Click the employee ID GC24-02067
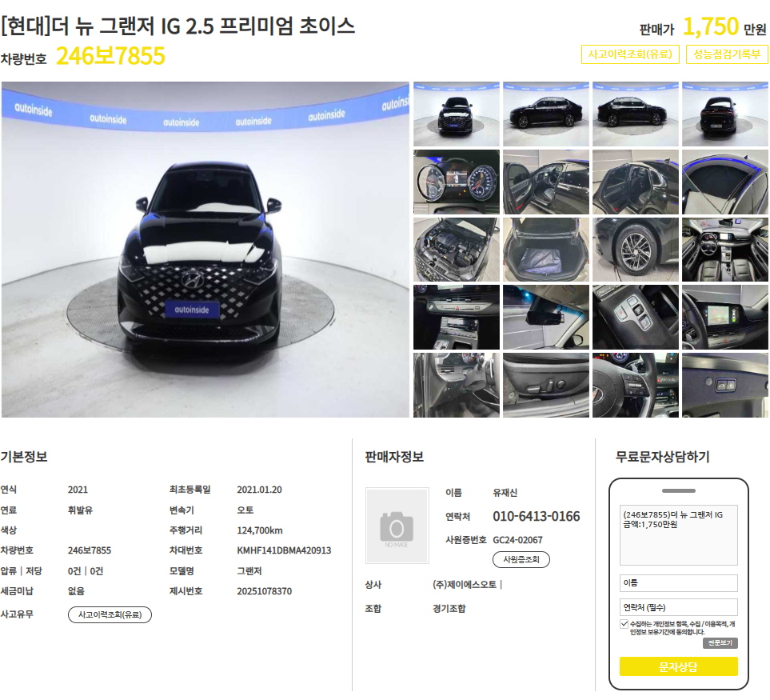This screenshot has width=770, height=700. pyautogui.click(x=517, y=540)
